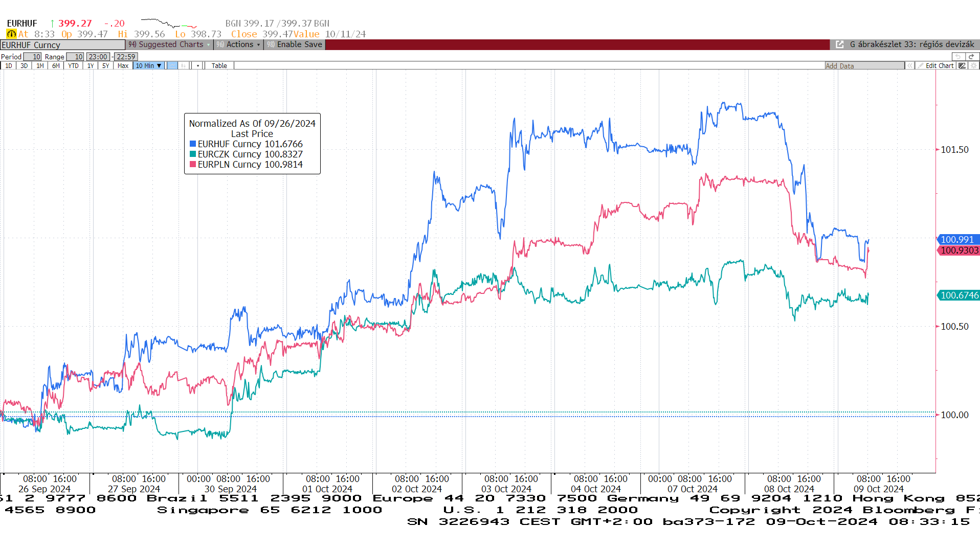
Task: Click the EURHUF Curncy security field
Action: tap(62, 45)
